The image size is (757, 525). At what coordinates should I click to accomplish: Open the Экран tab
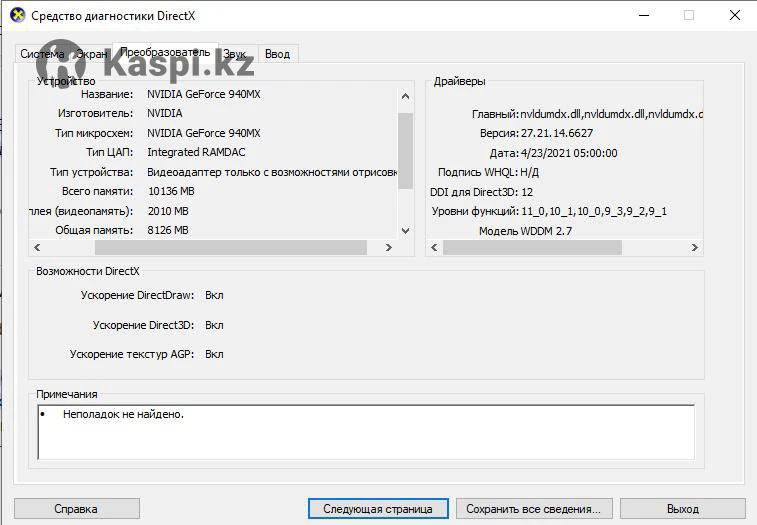tap(92, 54)
